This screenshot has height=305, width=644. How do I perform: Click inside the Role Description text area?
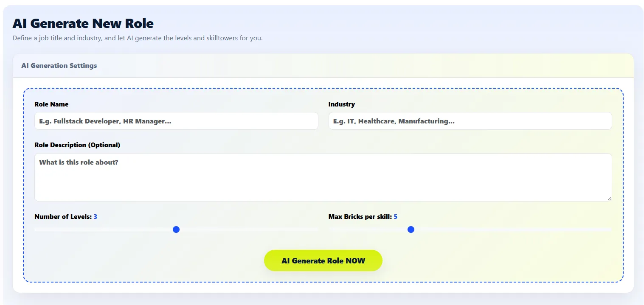click(323, 177)
